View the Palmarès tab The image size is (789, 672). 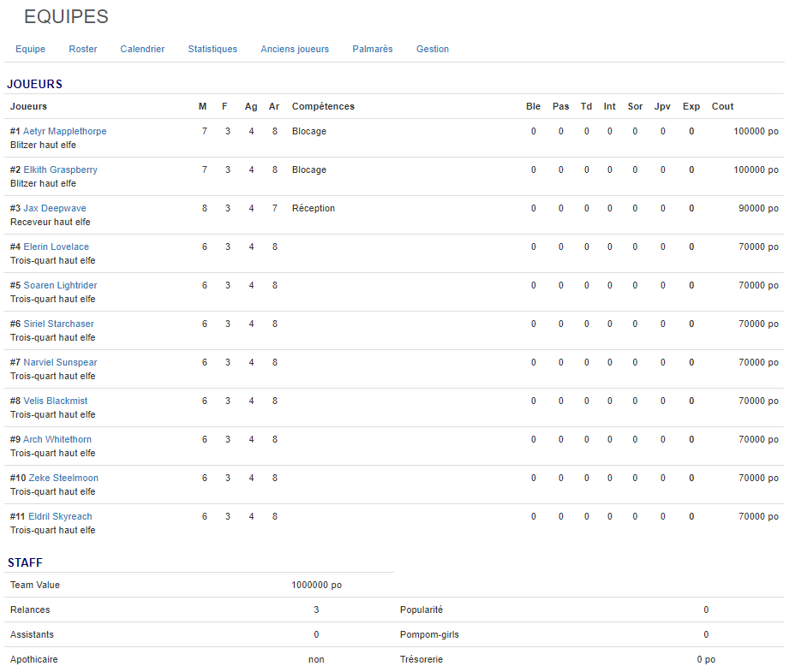[373, 50]
